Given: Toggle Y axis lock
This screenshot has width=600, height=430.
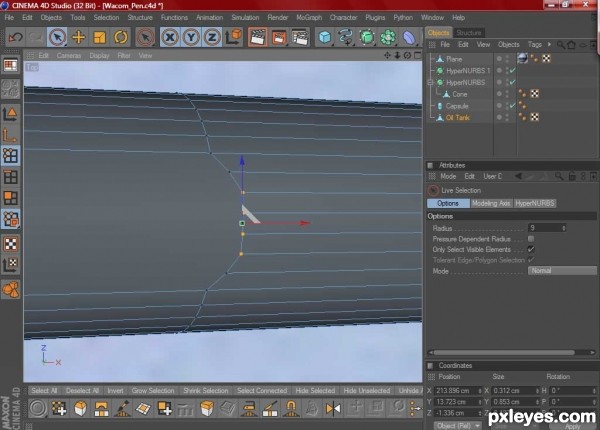Looking at the screenshot, I should [x=191, y=37].
